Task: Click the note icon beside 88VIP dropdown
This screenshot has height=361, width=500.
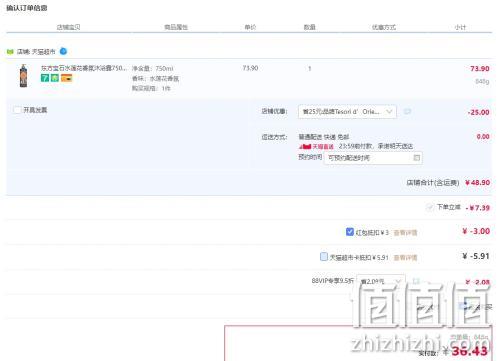Action: 416,281
